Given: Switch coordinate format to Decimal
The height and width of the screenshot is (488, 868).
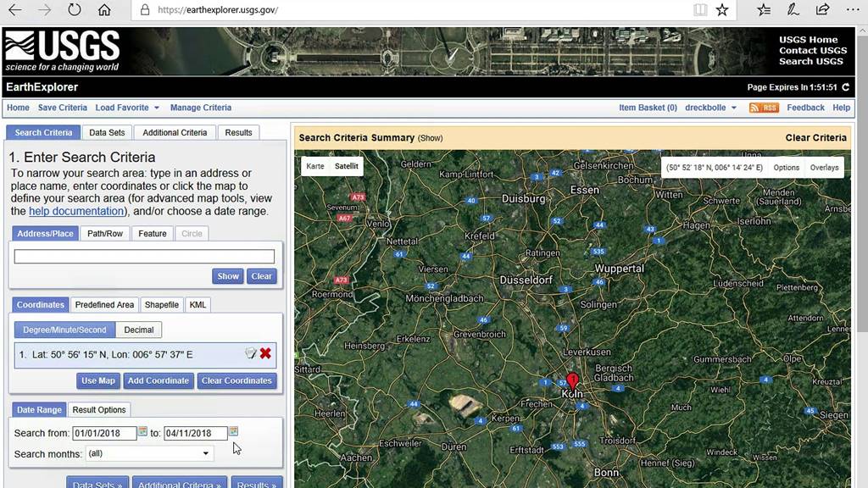Looking at the screenshot, I should (138, 330).
